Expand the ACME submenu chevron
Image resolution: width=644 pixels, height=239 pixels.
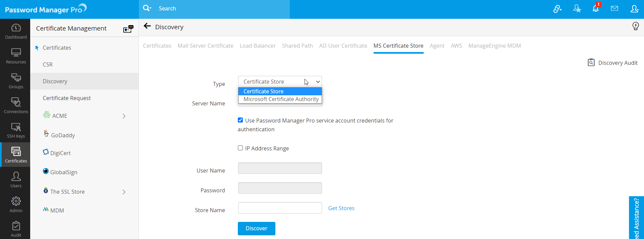124,116
